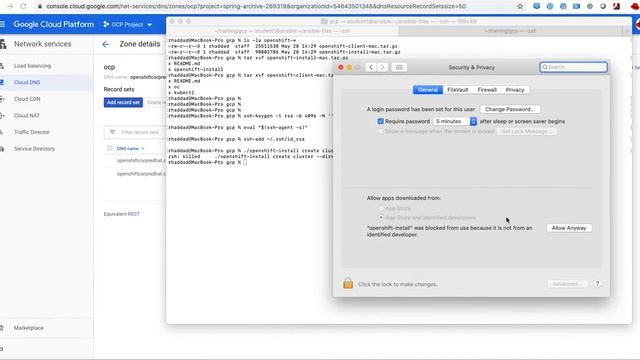The width and height of the screenshot is (640, 360).
Task: Open the Google Cloud hamburger navigation menu
Action: 2,24
